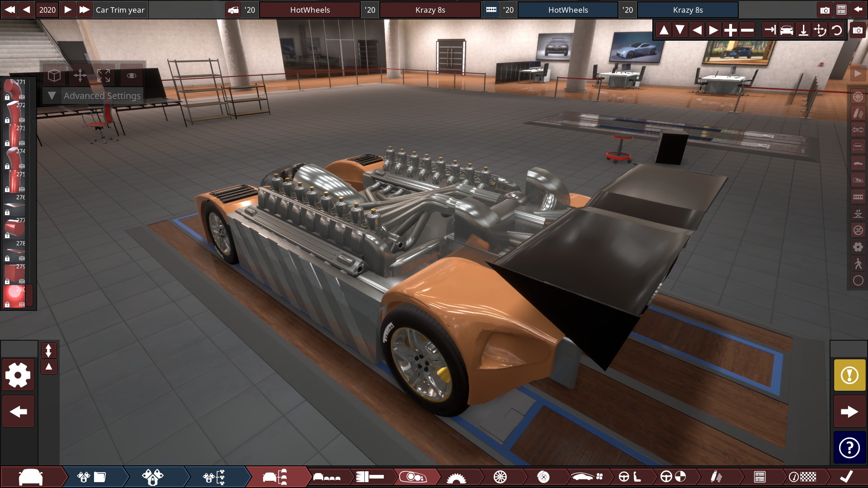The width and height of the screenshot is (868, 488).
Task: Select the headlight fixtures tab icon
Action: 413,477
